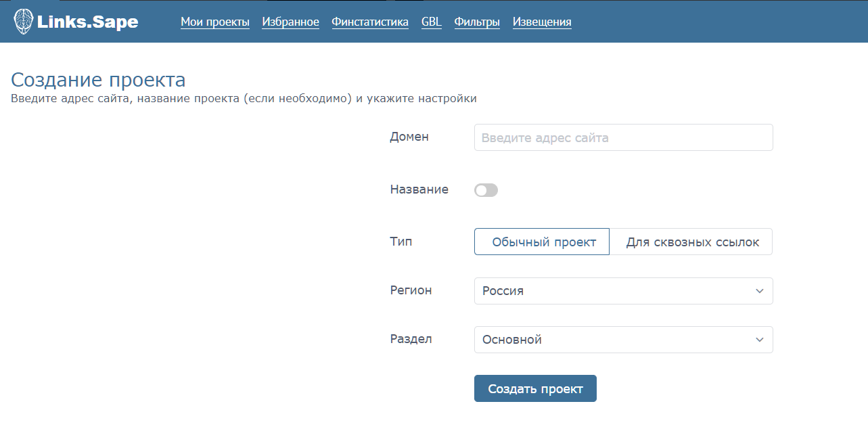Focus the Домен address input field
The image size is (868, 429).
[623, 137]
